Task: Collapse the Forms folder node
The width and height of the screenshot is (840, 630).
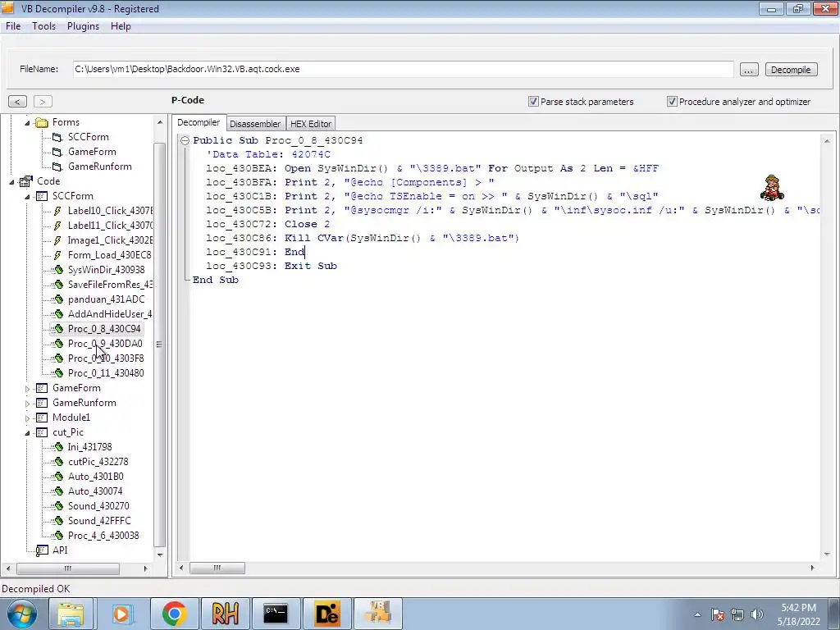Action: 27,123
